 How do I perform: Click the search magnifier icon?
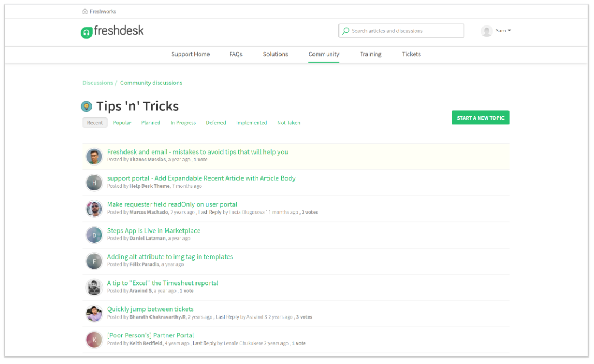[x=346, y=30]
